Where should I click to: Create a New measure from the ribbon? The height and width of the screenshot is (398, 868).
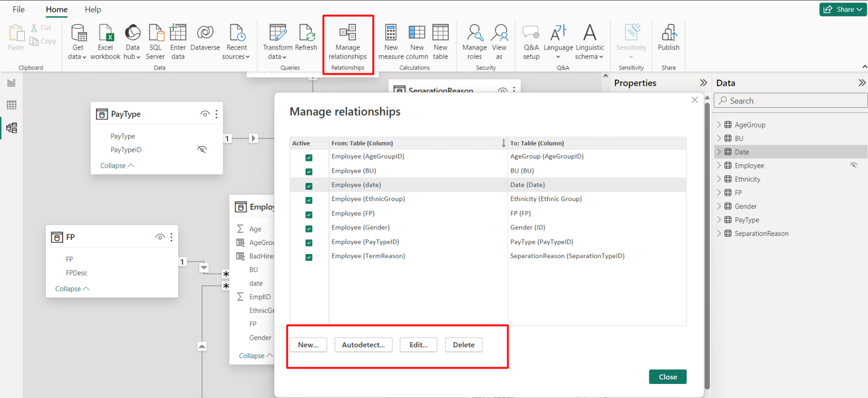pos(390,38)
